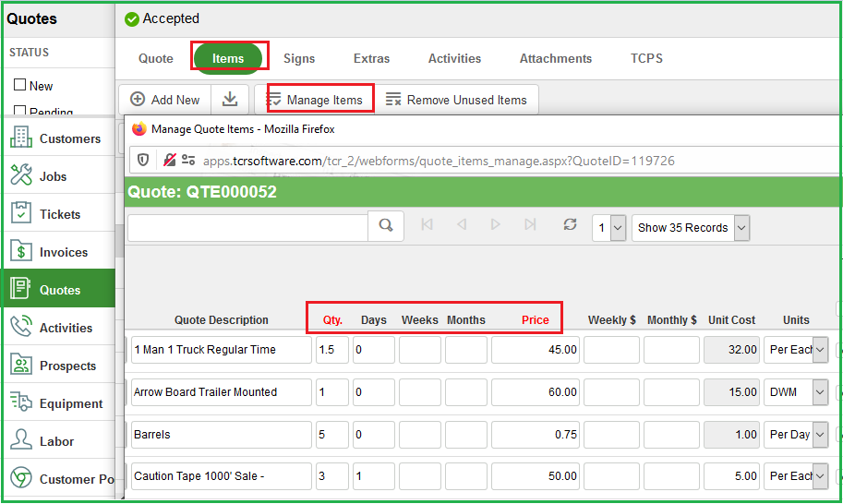Open the Jobs section in sidebar

click(x=53, y=176)
